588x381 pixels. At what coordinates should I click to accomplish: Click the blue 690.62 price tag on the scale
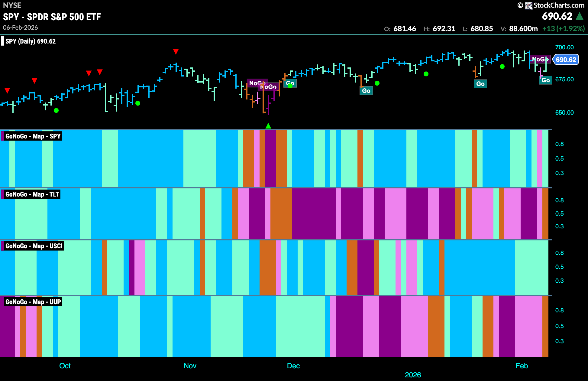click(x=566, y=60)
